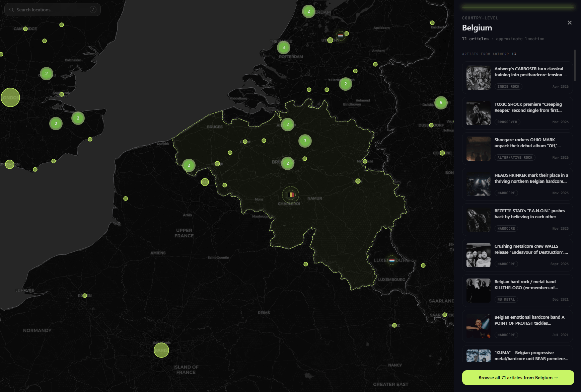This screenshot has height=392, width=581.
Task: Select the Paris cluster marker
Action: (161, 350)
